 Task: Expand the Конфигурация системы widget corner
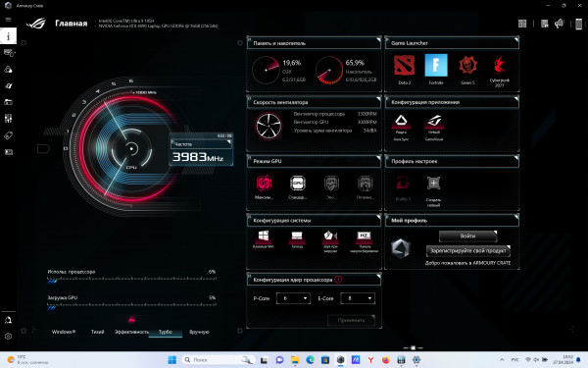coord(378,216)
